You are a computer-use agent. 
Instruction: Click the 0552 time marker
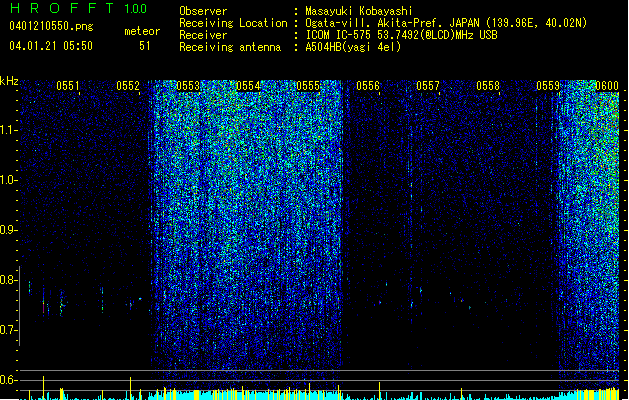(x=128, y=86)
